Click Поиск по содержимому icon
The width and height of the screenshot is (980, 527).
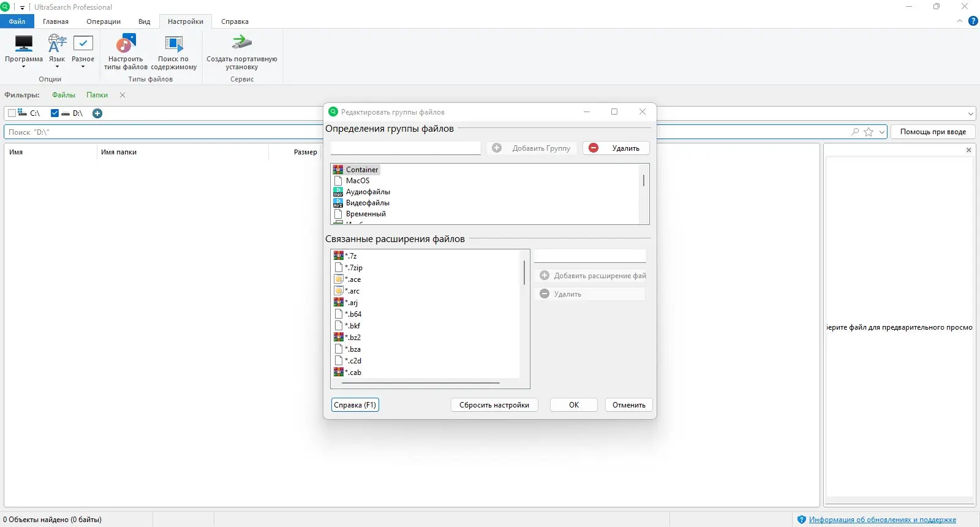click(x=173, y=44)
